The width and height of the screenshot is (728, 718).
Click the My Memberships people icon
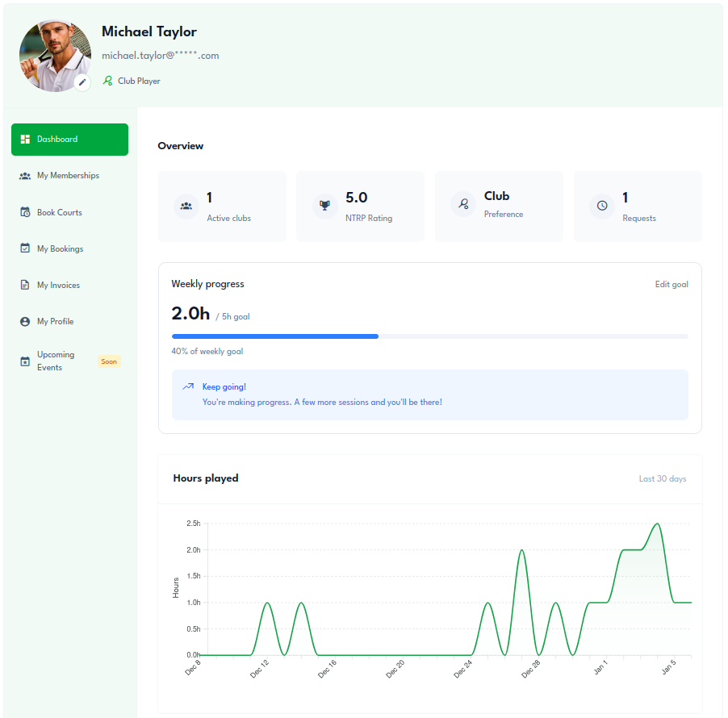(x=25, y=176)
